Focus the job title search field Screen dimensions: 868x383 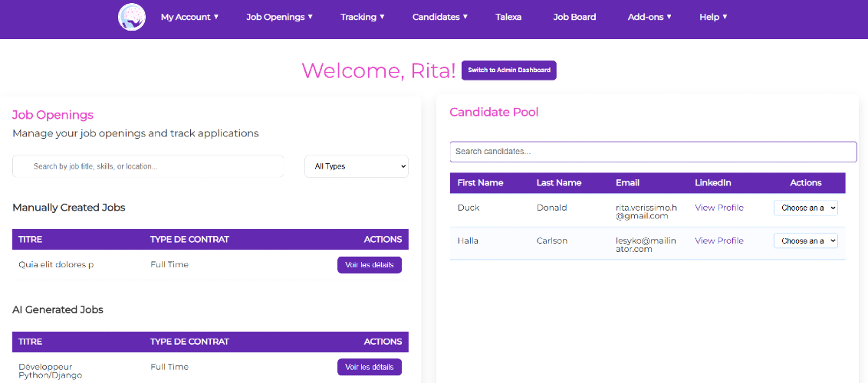coord(148,165)
